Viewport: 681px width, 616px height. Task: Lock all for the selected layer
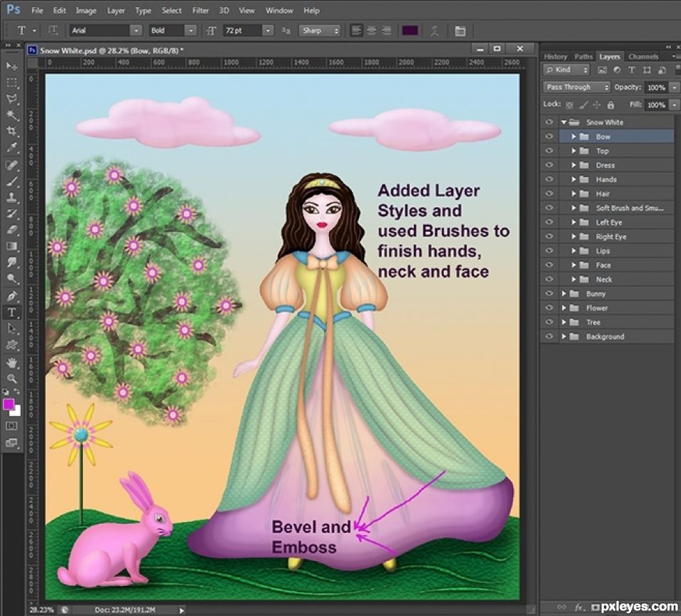[x=610, y=105]
